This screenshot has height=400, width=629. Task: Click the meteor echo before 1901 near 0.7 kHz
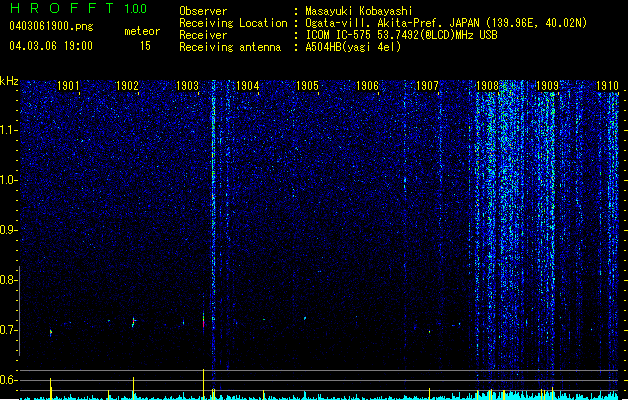(51, 332)
